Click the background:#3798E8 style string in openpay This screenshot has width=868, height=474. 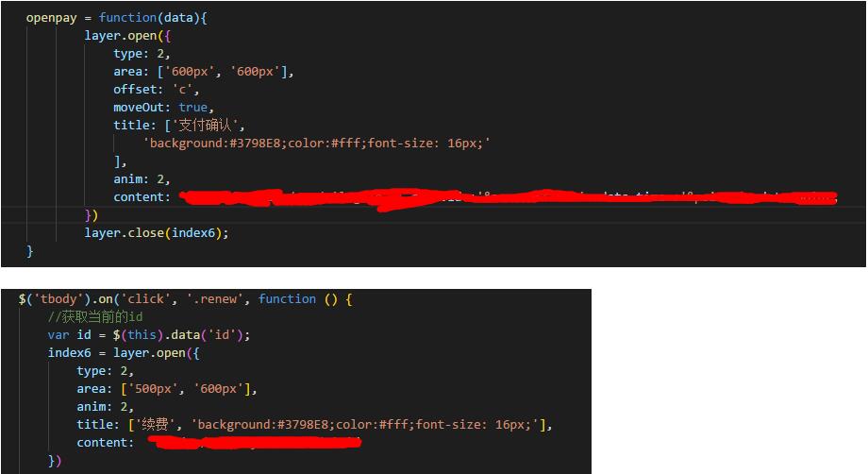(317, 144)
